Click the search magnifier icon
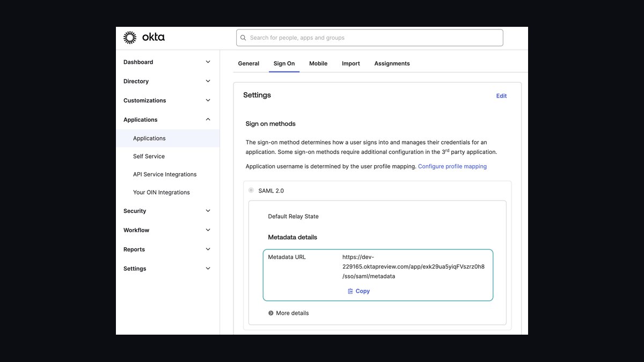Image resolution: width=644 pixels, height=362 pixels. 243,38
